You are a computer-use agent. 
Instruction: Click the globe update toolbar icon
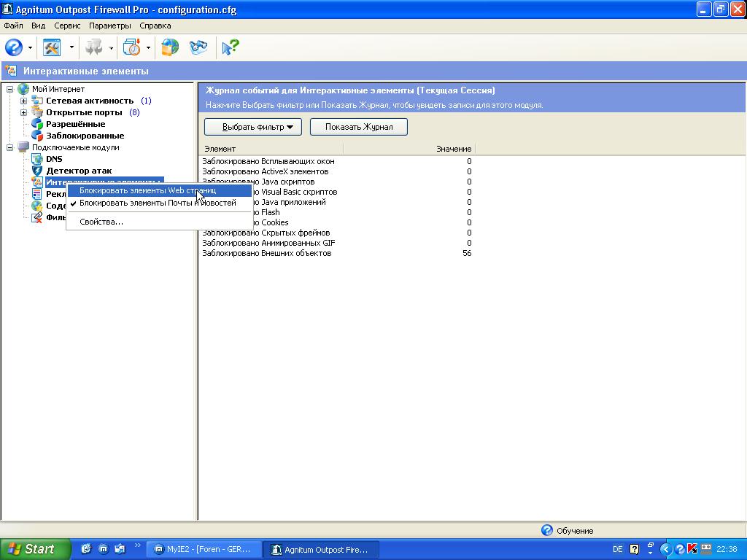pos(170,47)
